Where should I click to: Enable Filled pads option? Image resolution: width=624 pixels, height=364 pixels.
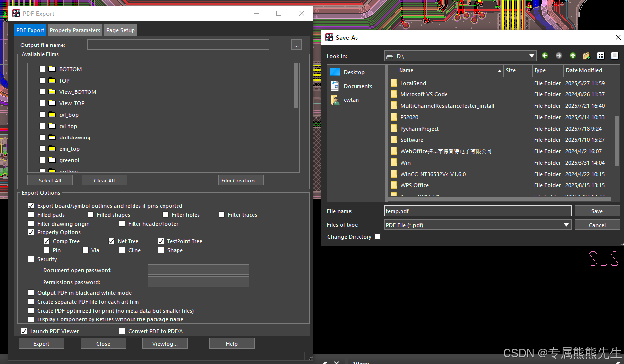pos(31,215)
